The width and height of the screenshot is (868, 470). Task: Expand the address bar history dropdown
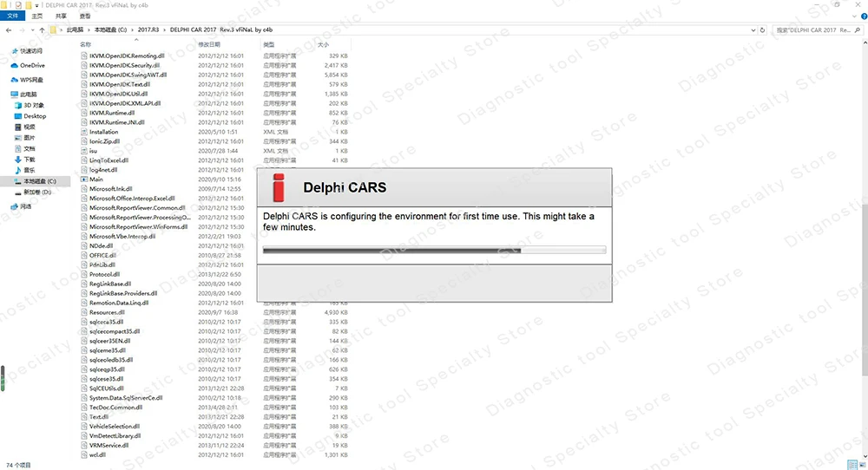[753, 29]
